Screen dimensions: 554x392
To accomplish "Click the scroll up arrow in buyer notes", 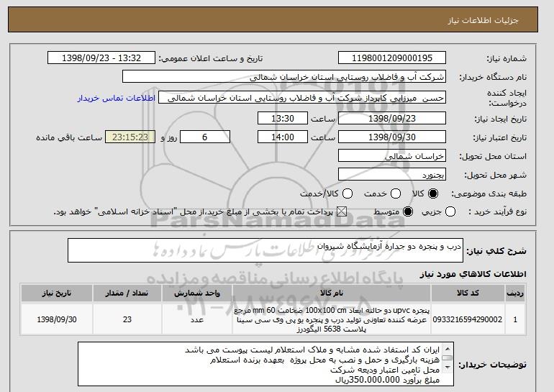I will click(x=448, y=349).
